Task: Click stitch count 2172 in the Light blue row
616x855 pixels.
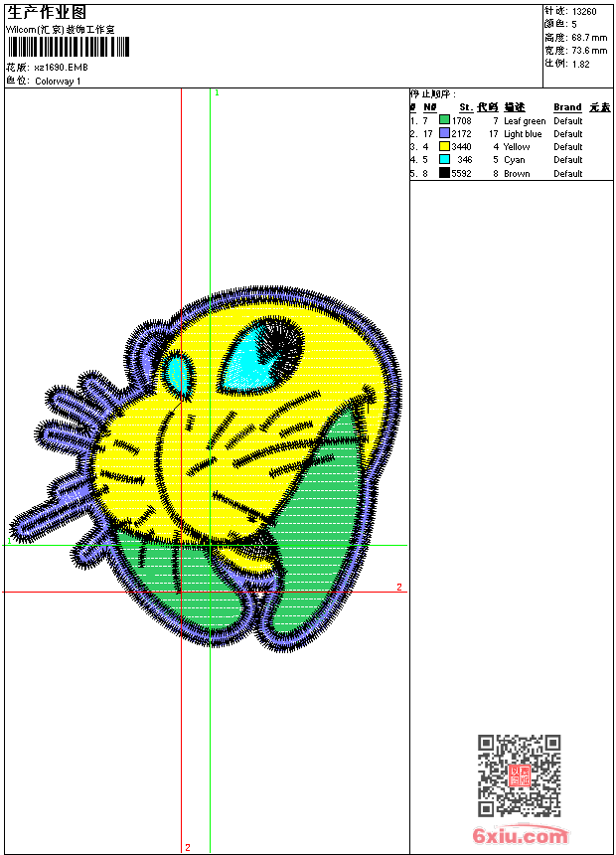Action: pyautogui.click(x=461, y=134)
